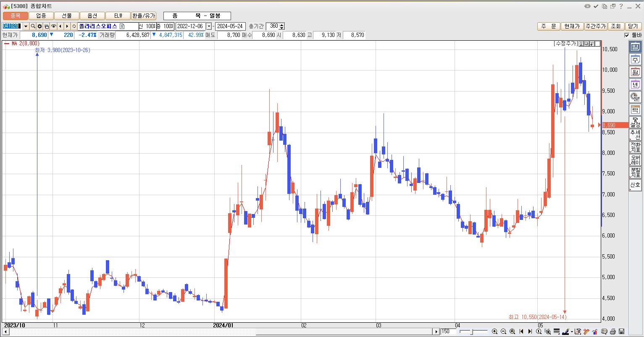This screenshot has width=644, height=337.
Task: Click the zoom in magnifier icon
Action: point(494,332)
